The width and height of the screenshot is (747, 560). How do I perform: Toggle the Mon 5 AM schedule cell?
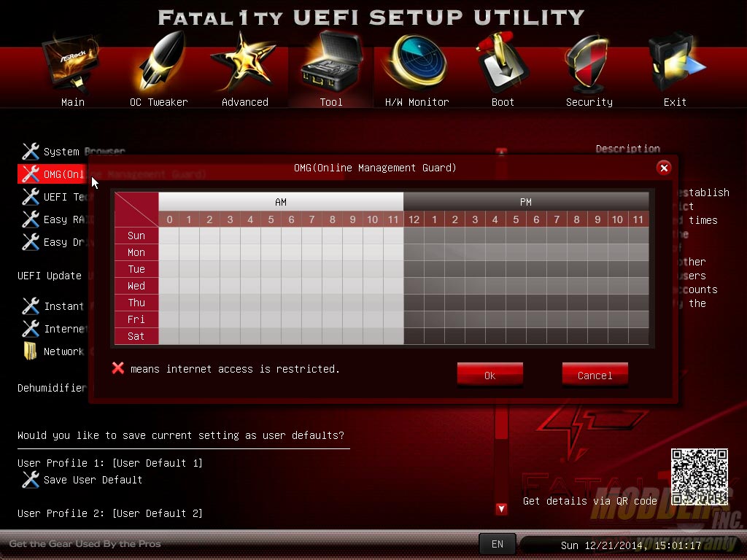[x=271, y=252]
